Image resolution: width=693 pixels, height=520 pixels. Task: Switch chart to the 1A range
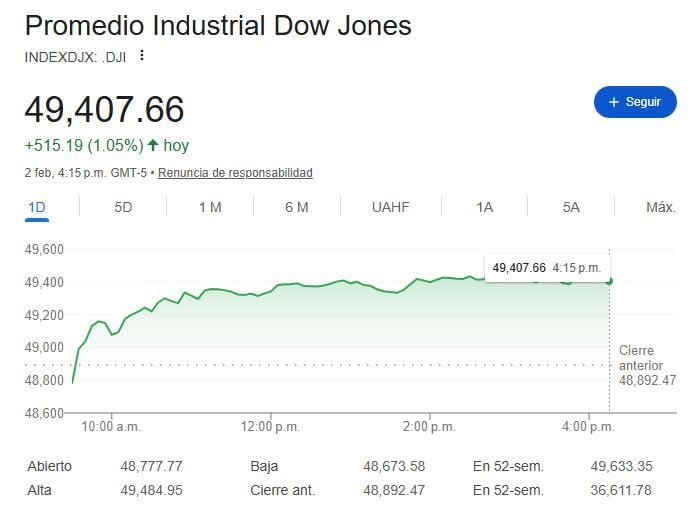[484, 207]
